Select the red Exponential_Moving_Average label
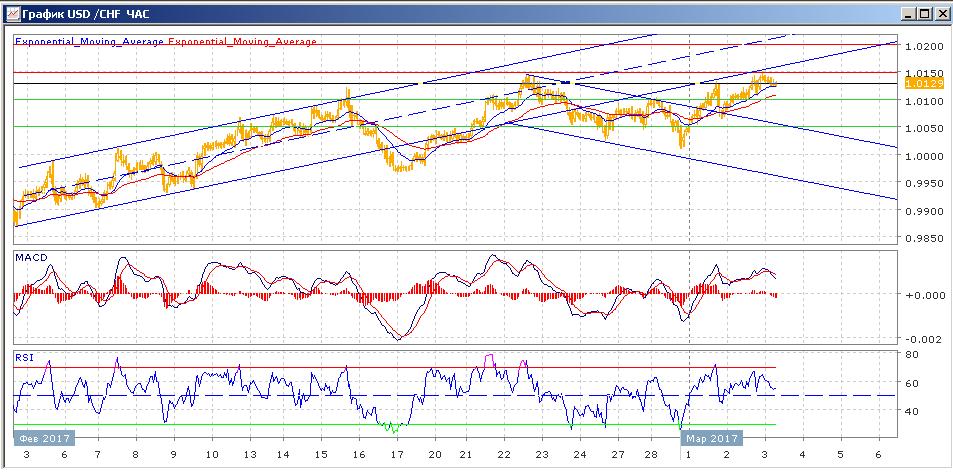Viewport: 953px width, 474px height. pyautogui.click(x=242, y=41)
